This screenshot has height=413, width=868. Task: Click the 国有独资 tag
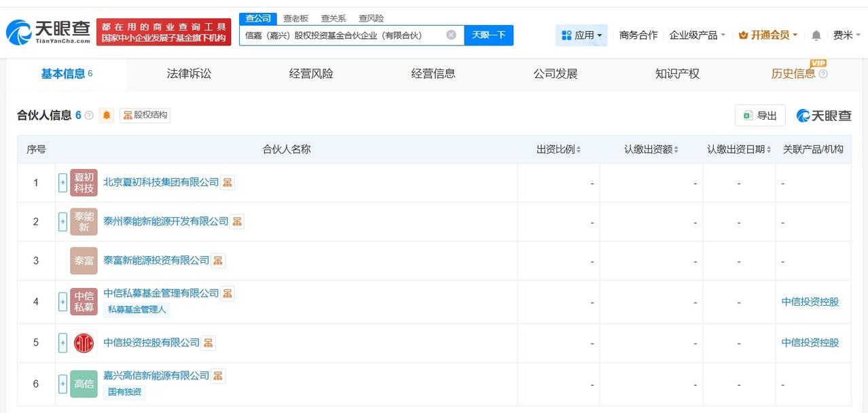126,392
